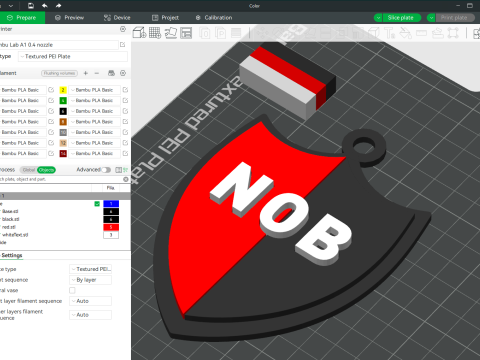
Task: Click the Add object cube icon
Action: pyautogui.click(x=139, y=33)
